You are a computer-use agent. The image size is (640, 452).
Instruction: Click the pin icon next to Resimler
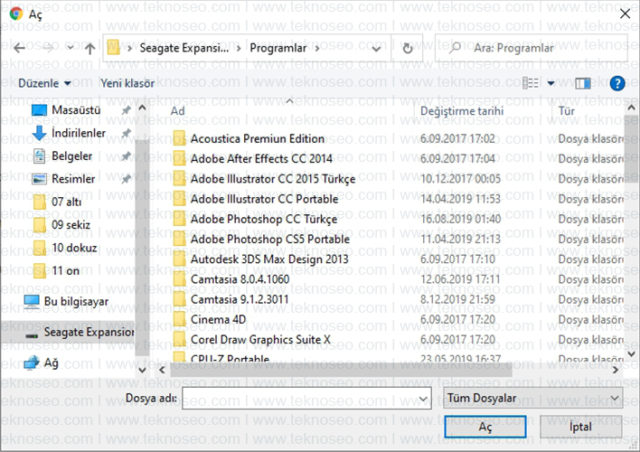[126, 179]
